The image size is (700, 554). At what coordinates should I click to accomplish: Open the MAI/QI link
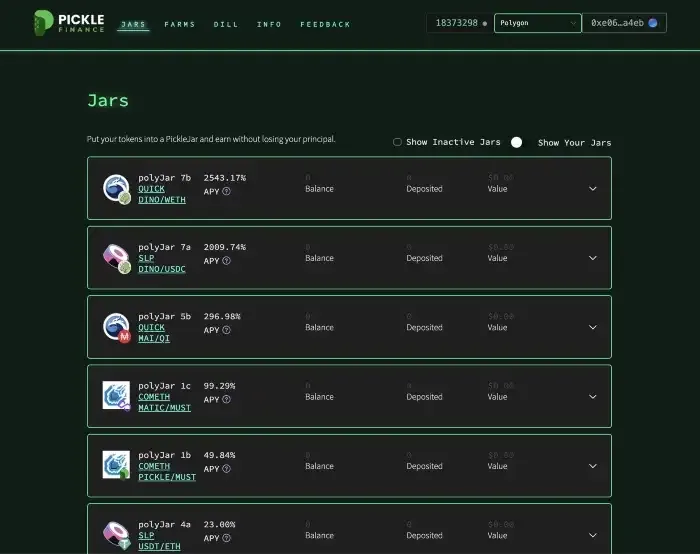[x=154, y=338]
